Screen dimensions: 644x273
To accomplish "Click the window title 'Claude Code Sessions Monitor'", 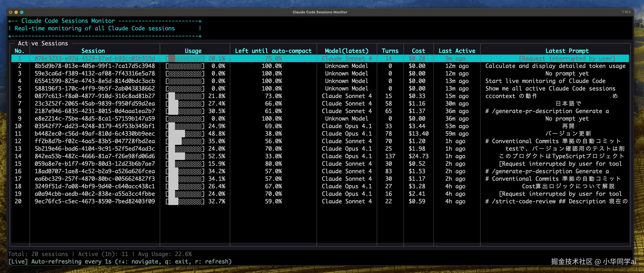I will [x=320, y=12].
